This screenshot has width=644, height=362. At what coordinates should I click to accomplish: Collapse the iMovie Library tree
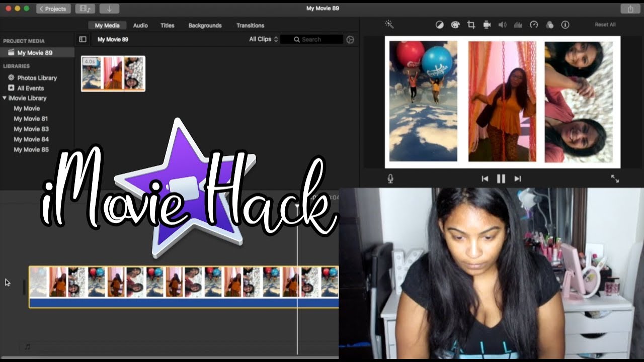(5, 98)
